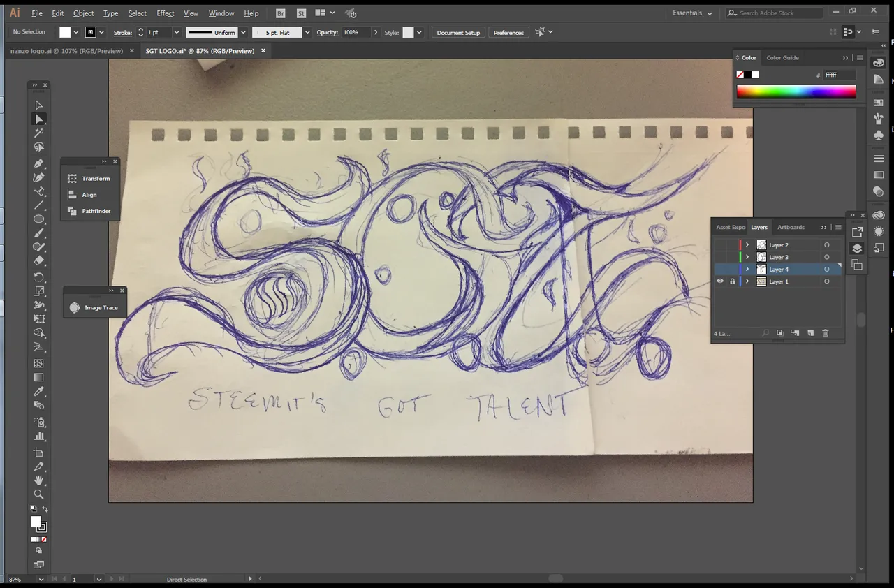The image size is (894, 588).
Task: Expand Layer 3 contents
Action: coord(747,257)
